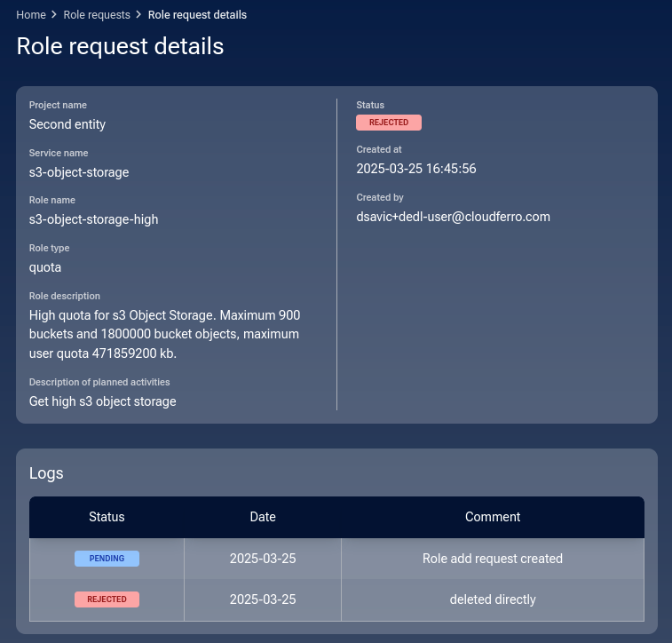Click the Role type label
Image resolution: width=672 pixels, height=643 pixels.
50,248
